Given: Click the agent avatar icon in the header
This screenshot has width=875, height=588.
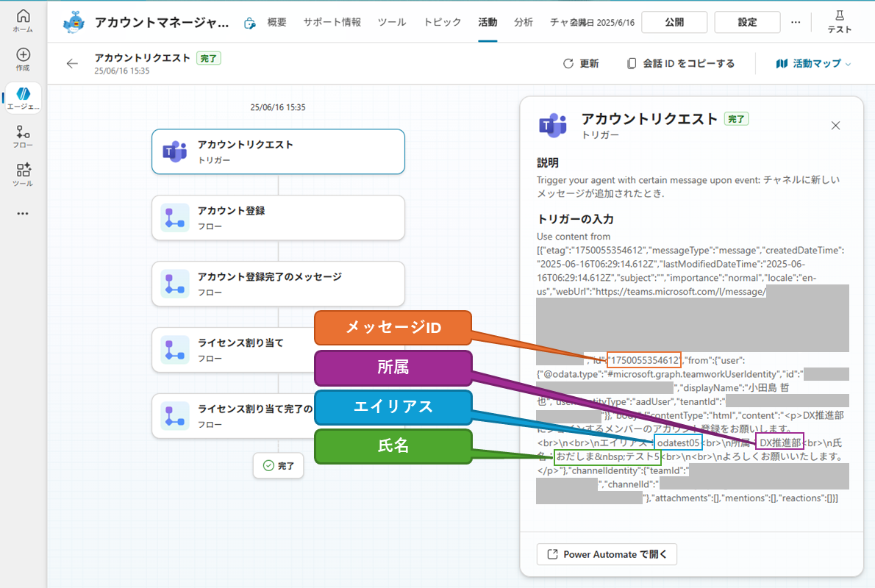Looking at the screenshot, I should tap(74, 22).
